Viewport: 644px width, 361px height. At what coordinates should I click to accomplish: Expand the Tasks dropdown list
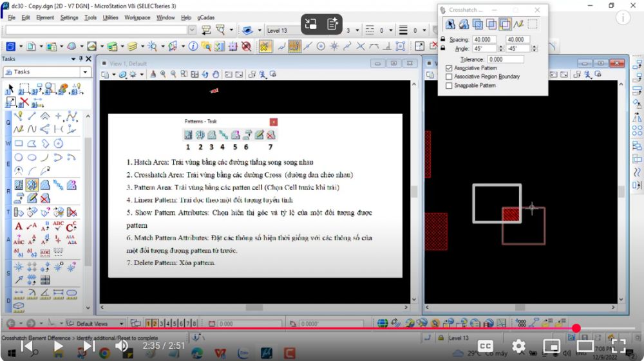pyautogui.click(x=85, y=72)
